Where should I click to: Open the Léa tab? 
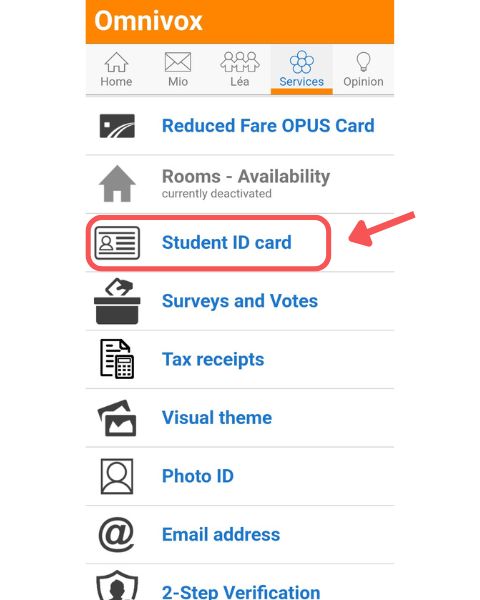click(x=240, y=69)
